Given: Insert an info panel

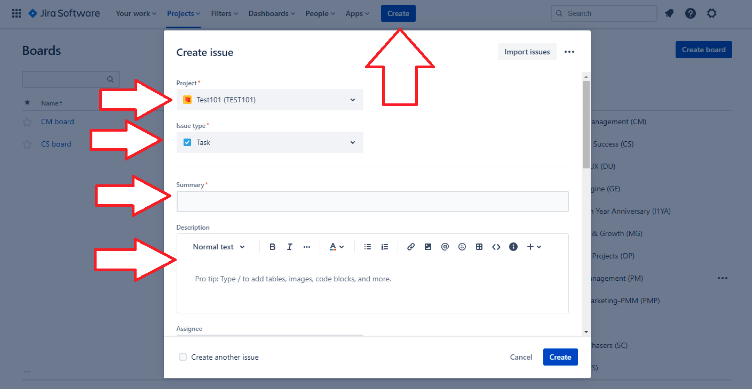Looking at the screenshot, I should pyautogui.click(x=513, y=247).
